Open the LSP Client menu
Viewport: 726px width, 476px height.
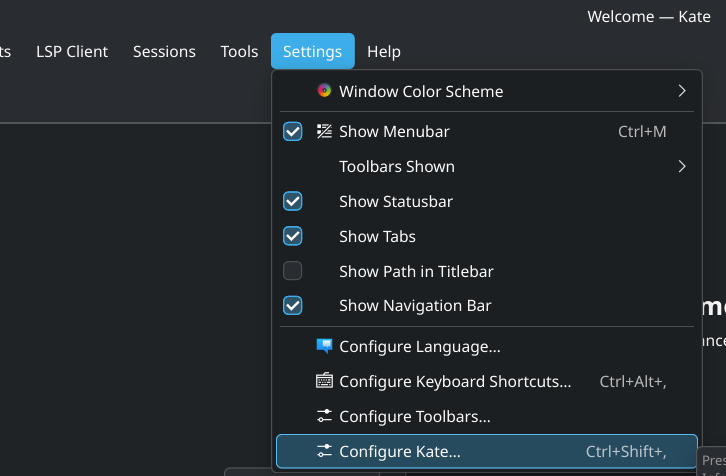72,51
